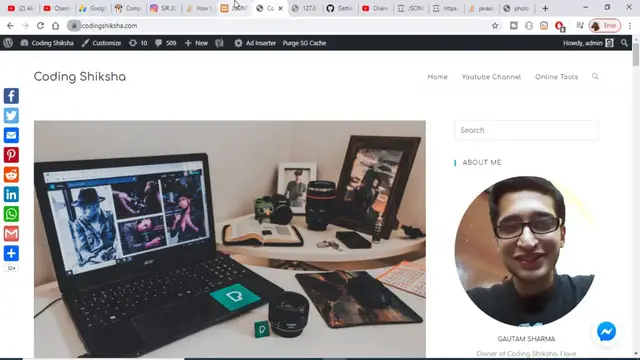Click the About Me profile photo
This screenshot has width=640, height=360.
pos(526,251)
